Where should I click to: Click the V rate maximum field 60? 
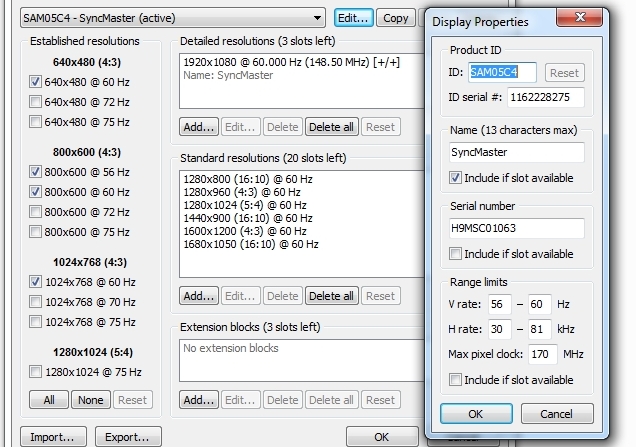click(x=539, y=304)
